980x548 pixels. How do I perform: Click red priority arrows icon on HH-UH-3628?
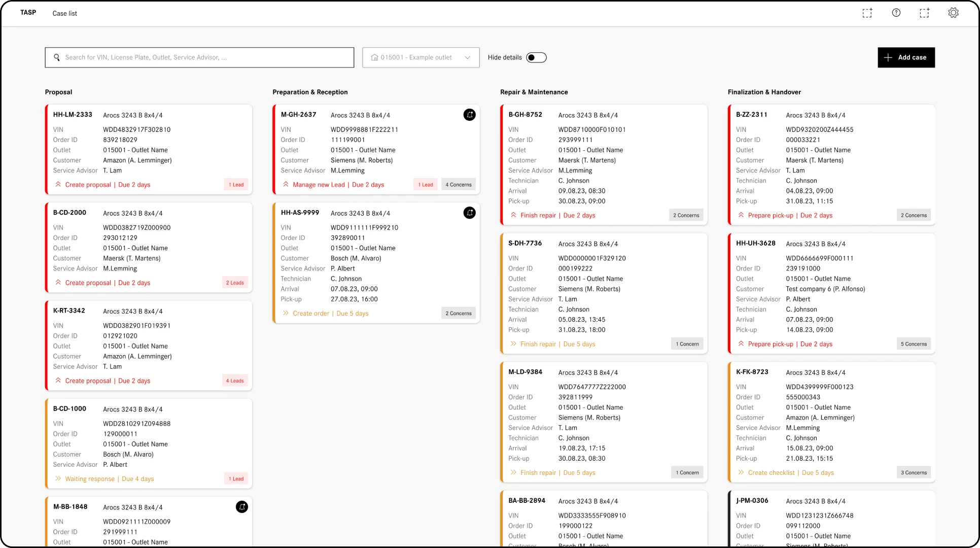pos(741,344)
